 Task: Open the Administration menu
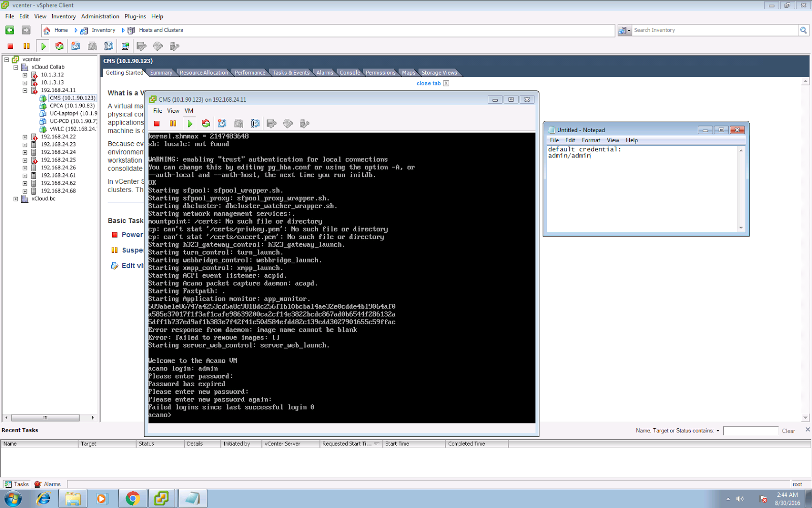pos(100,16)
